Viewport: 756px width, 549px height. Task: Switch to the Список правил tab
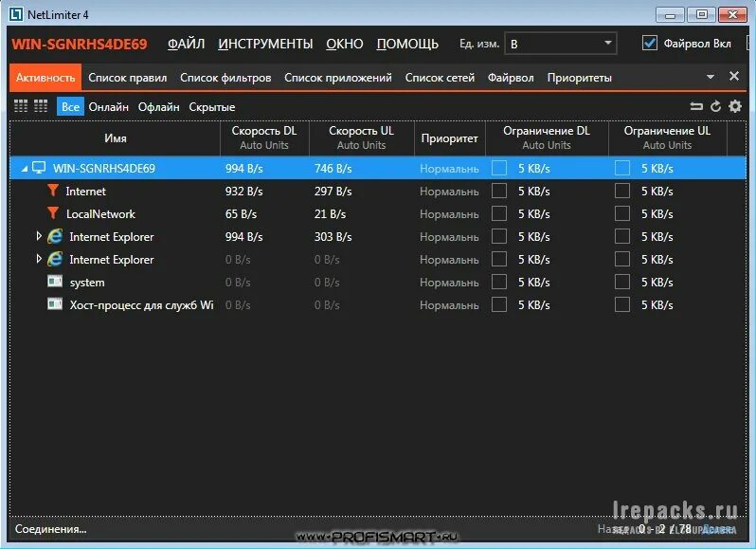tap(128, 78)
